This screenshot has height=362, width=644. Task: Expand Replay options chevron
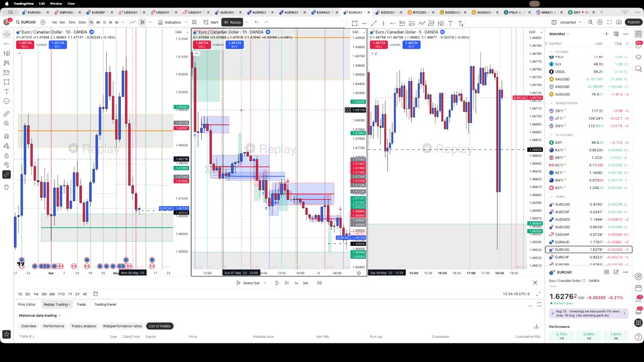[246, 22]
